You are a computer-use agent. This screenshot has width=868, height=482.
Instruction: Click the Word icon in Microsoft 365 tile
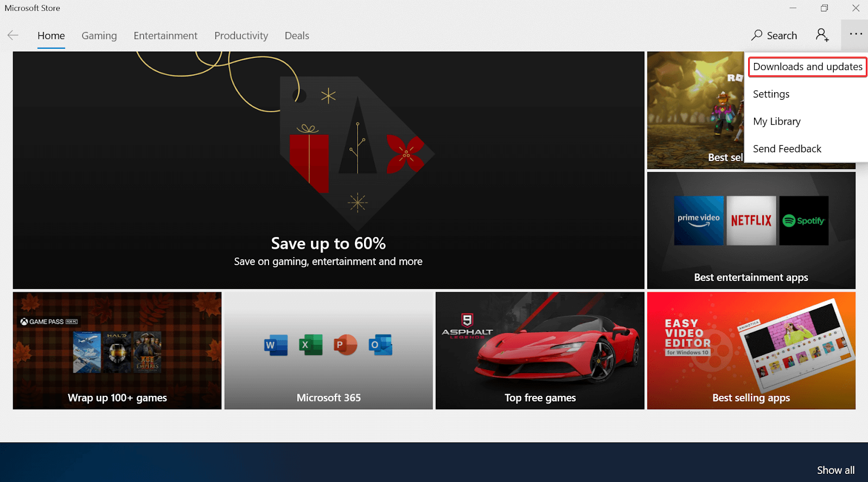276,345
